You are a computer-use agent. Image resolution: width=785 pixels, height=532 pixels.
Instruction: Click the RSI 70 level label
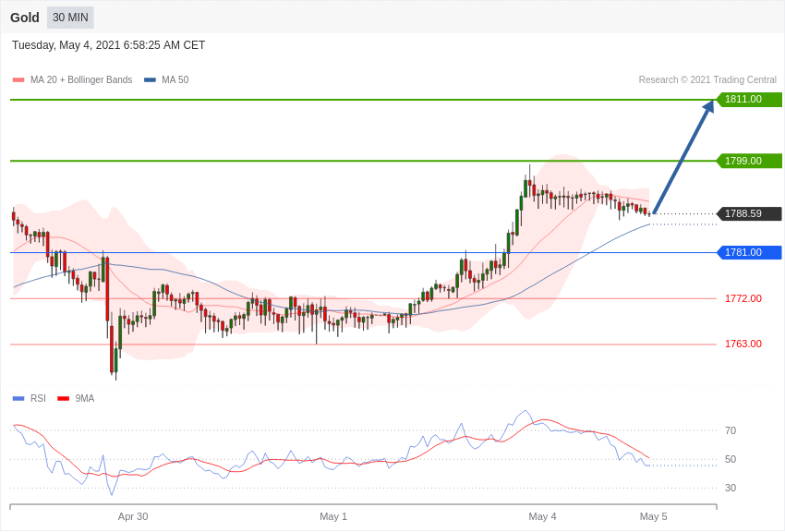tap(731, 430)
